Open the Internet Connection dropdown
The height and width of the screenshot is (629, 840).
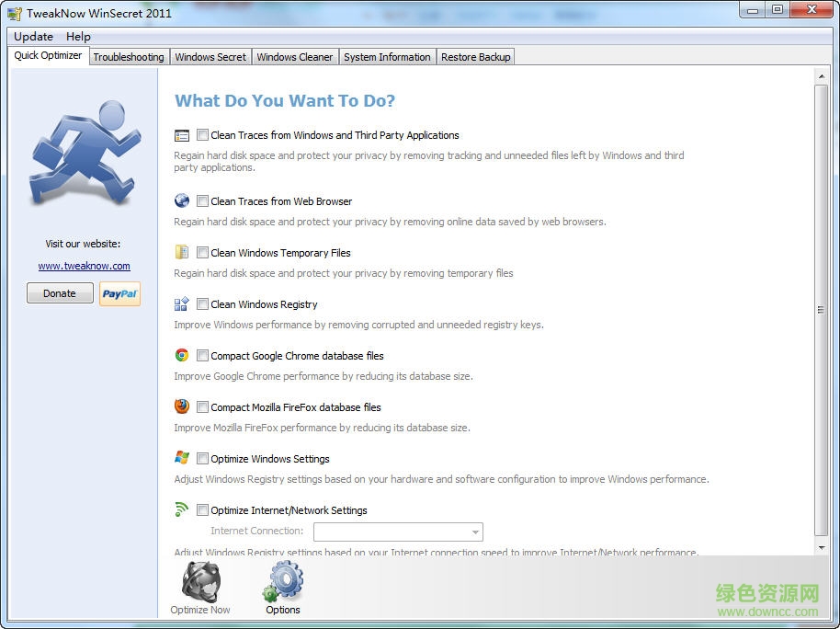[473, 532]
